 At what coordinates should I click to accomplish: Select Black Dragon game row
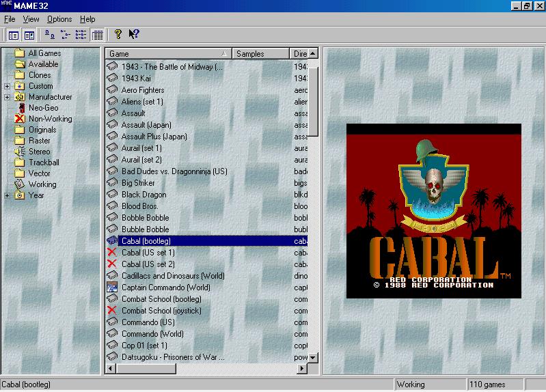coord(206,195)
